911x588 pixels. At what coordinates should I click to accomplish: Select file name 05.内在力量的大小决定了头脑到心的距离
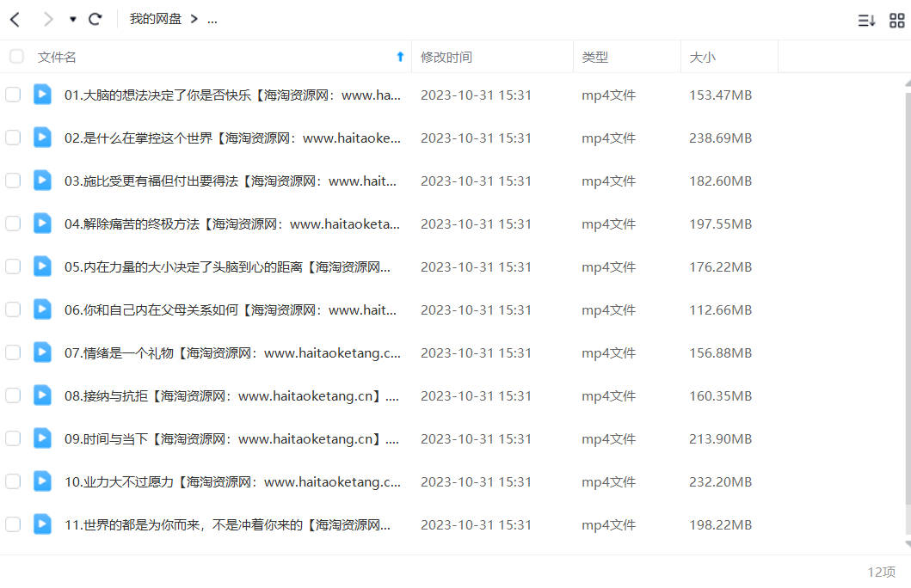(x=227, y=267)
